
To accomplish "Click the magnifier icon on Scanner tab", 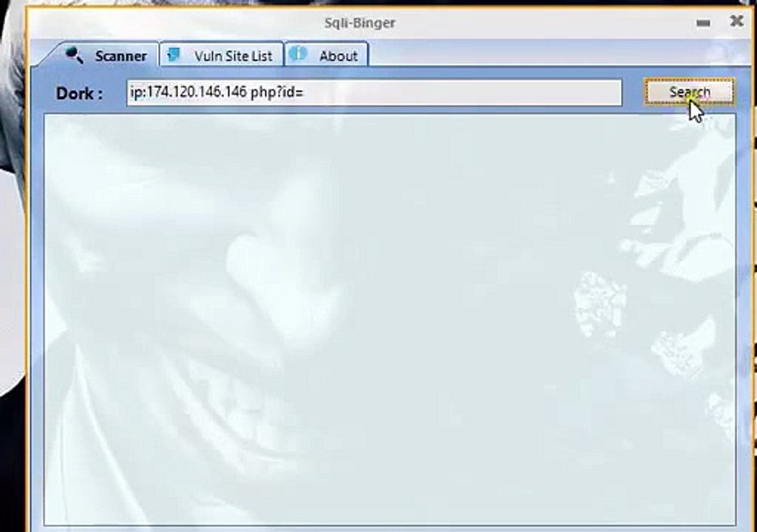I will (x=74, y=55).
